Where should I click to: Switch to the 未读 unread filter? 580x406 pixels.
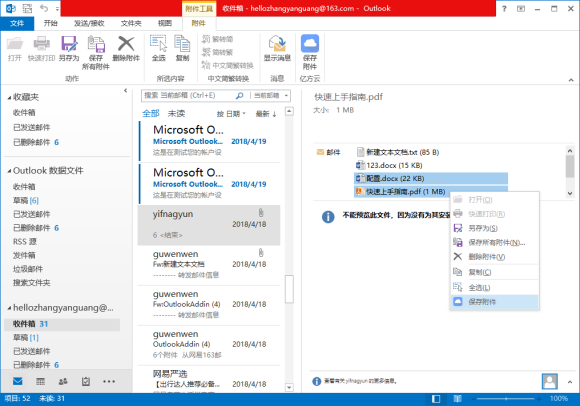tap(176, 114)
